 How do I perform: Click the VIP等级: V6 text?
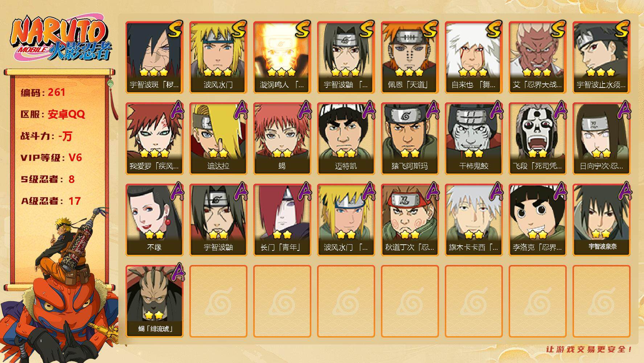coord(51,158)
